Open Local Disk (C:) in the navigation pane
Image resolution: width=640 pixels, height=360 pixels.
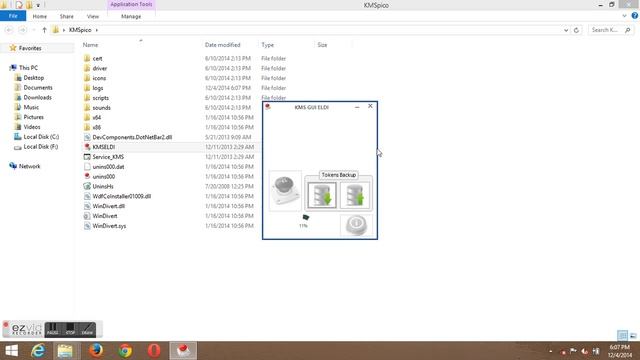pyautogui.click(x=41, y=137)
